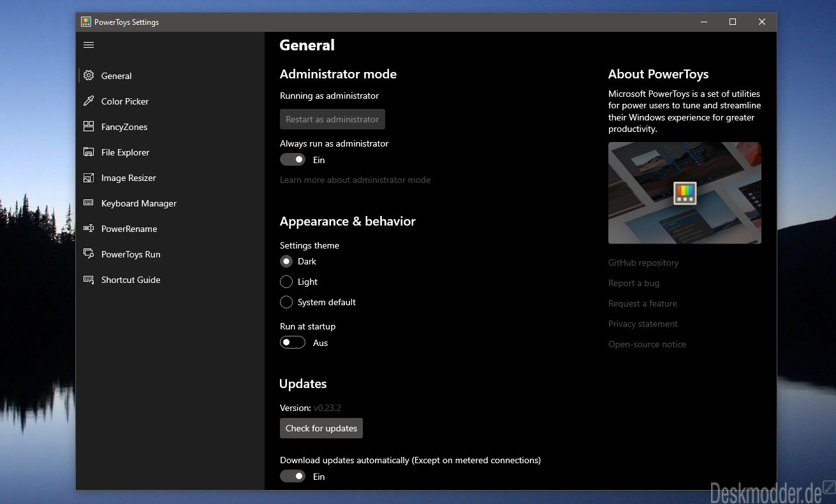This screenshot has width=836, height=504.
Task: Open Shortcut Guide settings
Action: (x=170, y=280)
